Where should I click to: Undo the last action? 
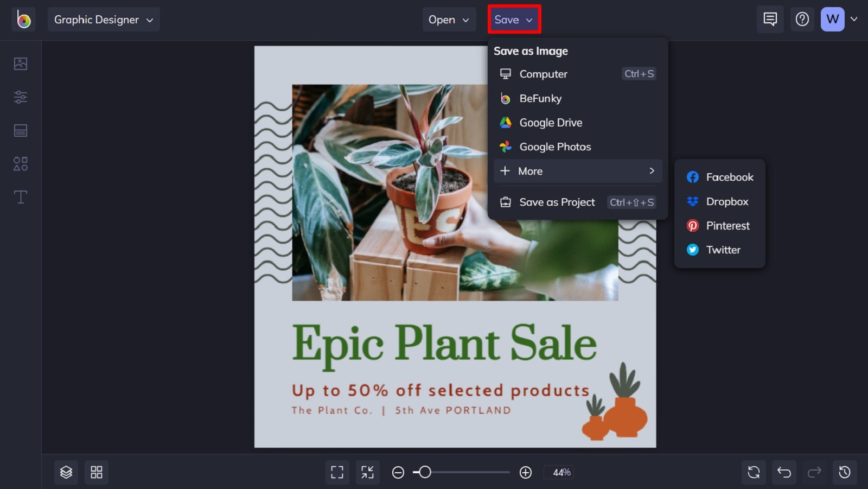pos(783,472)
